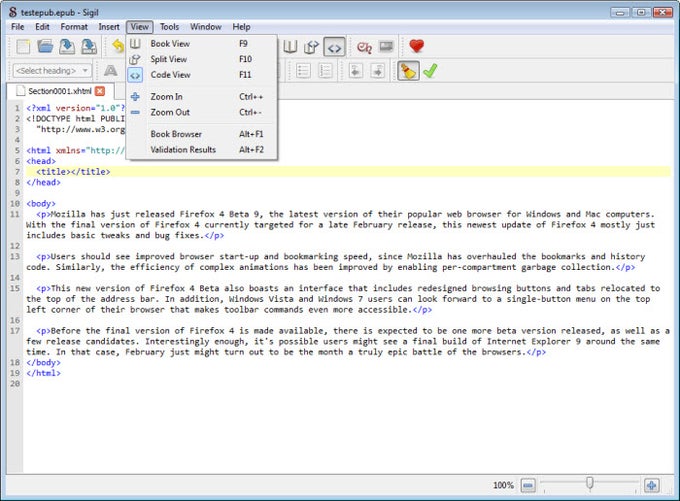Image resolution: width=680 pixels, height=501 pixels.
Task: Click the grayed-out Bold A icon
Action: coord(111,70)
